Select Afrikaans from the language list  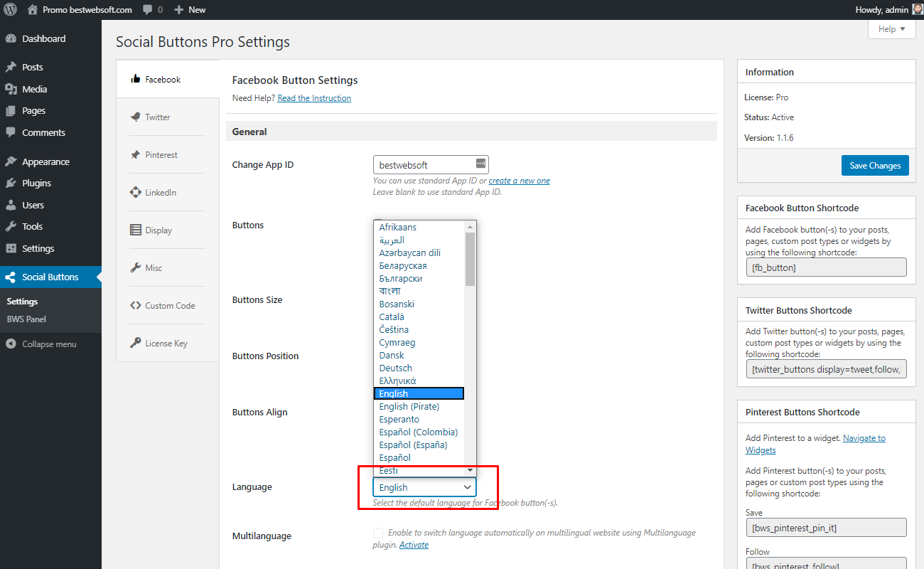419,228
